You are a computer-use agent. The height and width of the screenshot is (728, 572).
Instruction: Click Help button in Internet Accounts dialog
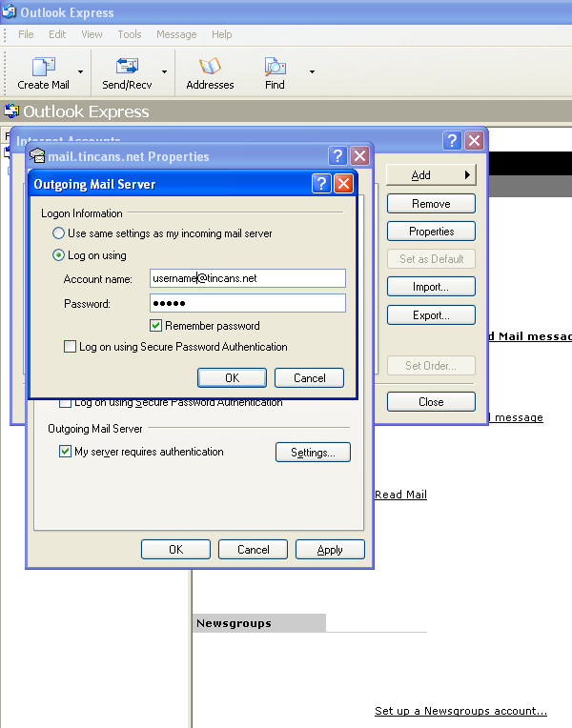coord(452,140)
